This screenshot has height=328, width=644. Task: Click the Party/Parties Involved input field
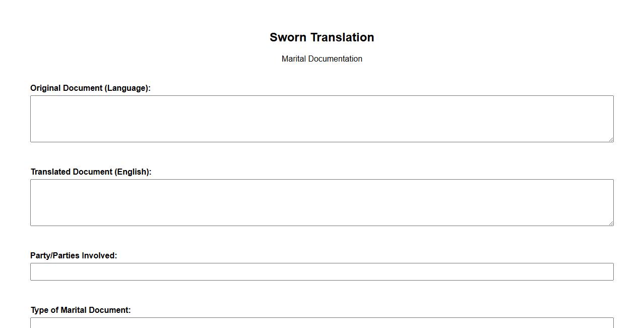click(321, 271)
